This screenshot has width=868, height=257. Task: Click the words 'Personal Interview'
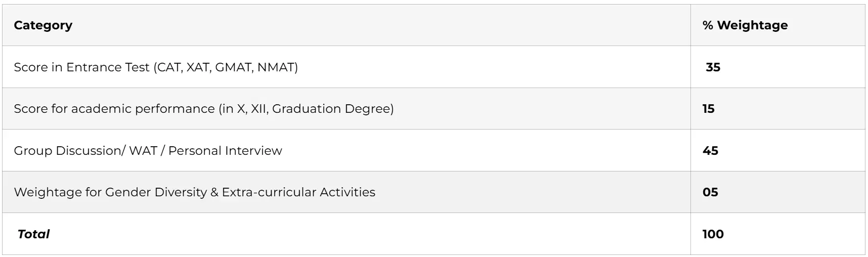pyautogui.click(x=225, y=151)
